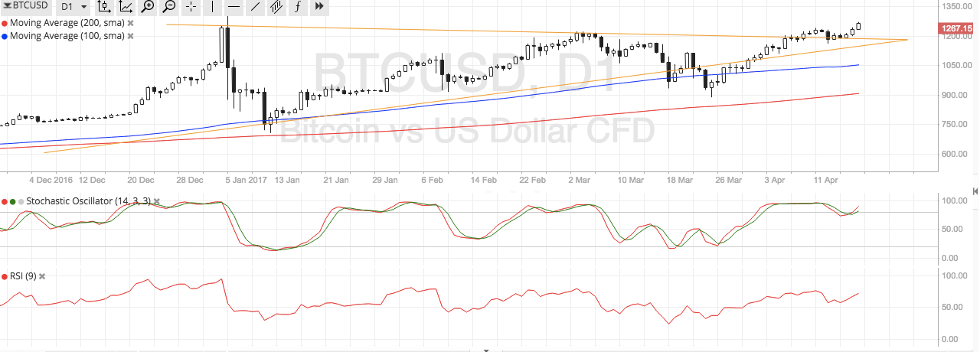The height and width of the screenshot is (352, 980).
Task: Select the diagonal trend line tool
Action: [x=255, y=6]
